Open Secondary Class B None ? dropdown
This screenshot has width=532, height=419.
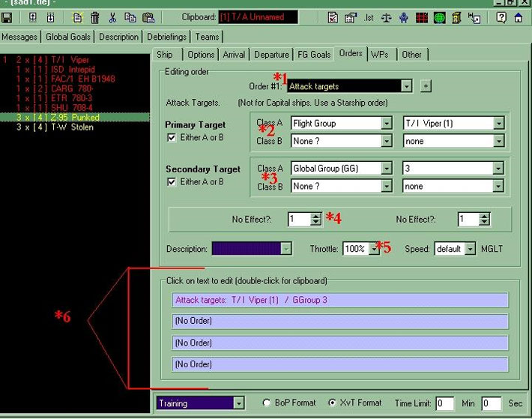click(387, 186)
